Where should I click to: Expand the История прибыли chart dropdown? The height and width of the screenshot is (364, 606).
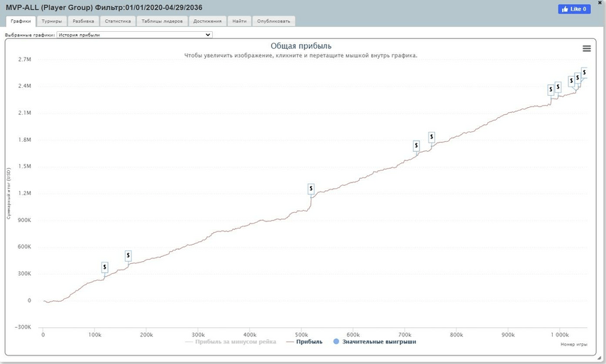coord(135,35)
